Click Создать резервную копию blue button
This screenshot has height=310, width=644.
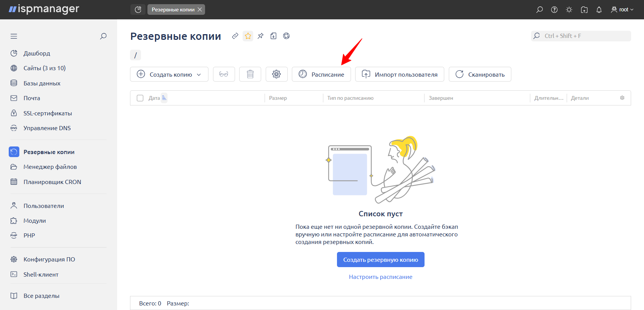pyautogui.click(x=381, y=260)
